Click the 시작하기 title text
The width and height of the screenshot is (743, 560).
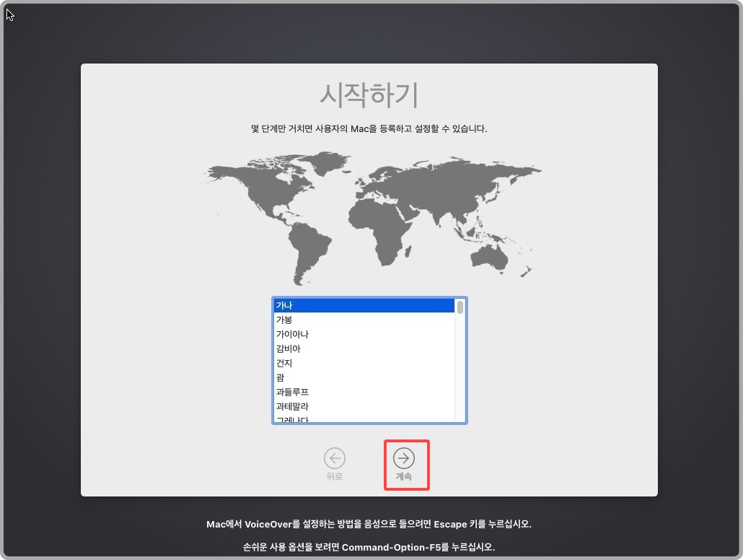(x=369, y=95)
